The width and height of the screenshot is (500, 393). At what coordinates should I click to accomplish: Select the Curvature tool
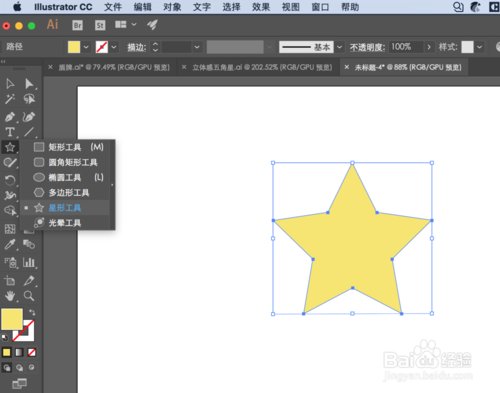click(x=29, y=117)
